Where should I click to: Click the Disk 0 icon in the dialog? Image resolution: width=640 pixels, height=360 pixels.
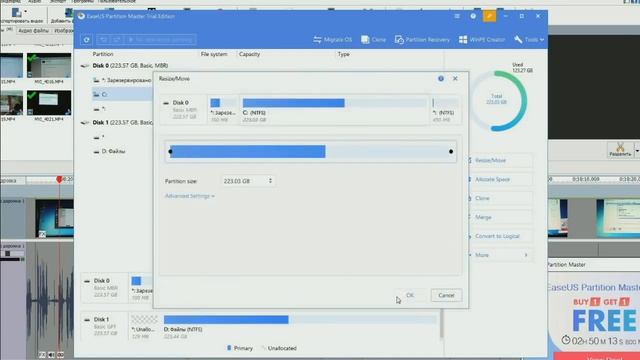pos(166,103)
